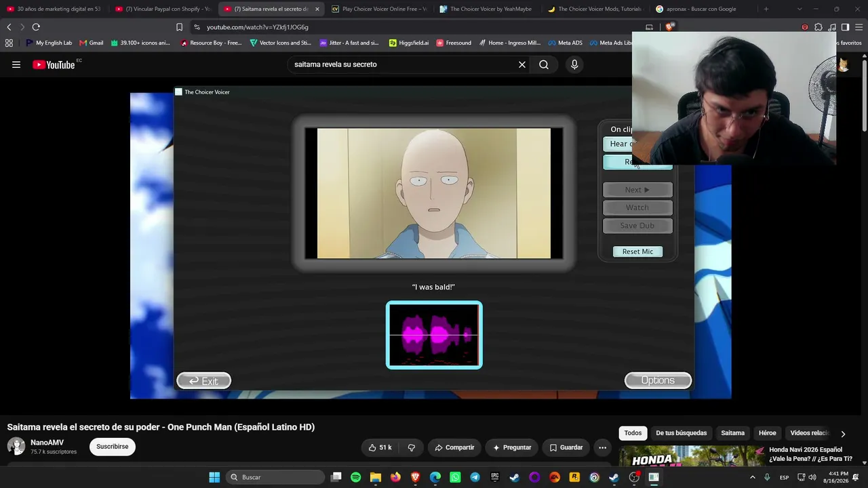Switch to the '30 años de marketing digital' tab
Screen dimensions: 868x488
click(x=54, y=9)
